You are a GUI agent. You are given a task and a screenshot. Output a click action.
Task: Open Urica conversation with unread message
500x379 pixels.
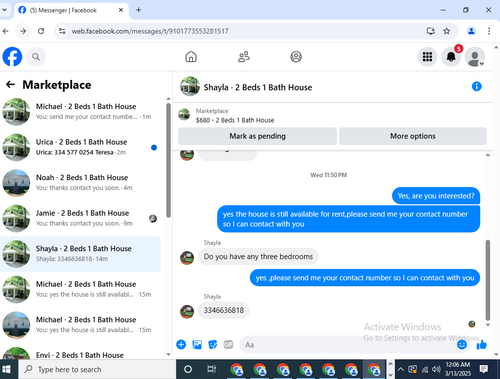[x=80, y=147]
